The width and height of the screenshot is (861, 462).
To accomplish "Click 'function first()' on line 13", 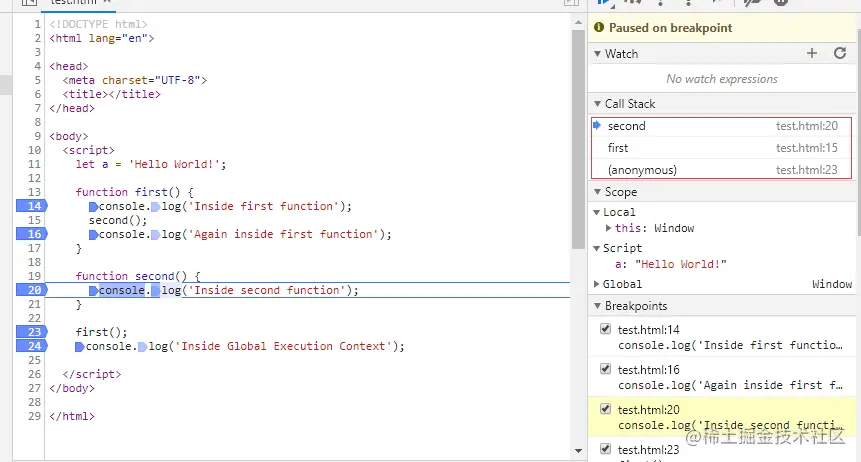I will [128, 192].
